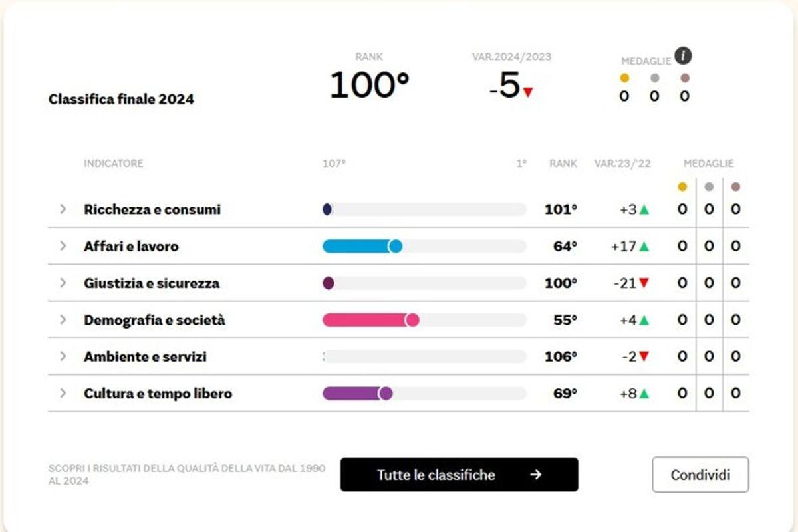Click the medaglie info icon
The height and width of the screenshot is (532, 798).
(683, 56)
